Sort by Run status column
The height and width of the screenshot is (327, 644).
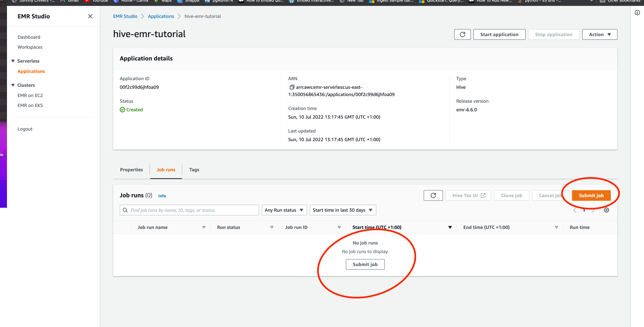272,227
